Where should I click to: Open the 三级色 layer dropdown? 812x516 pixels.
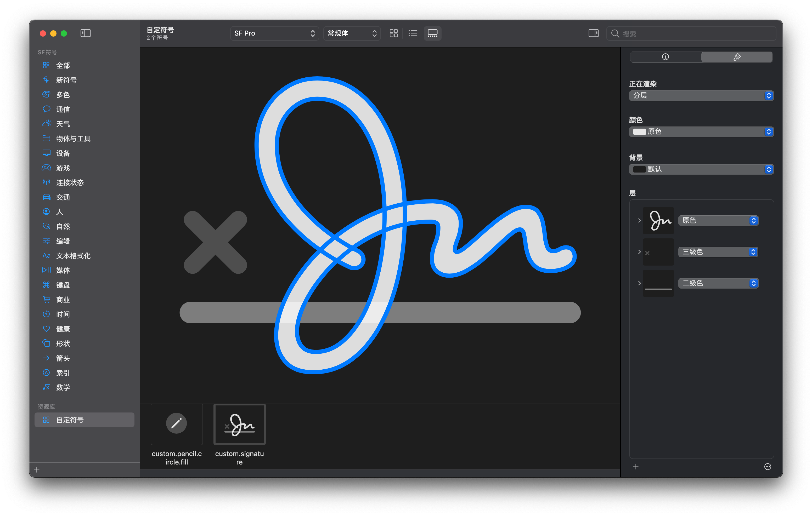(718, 252)
